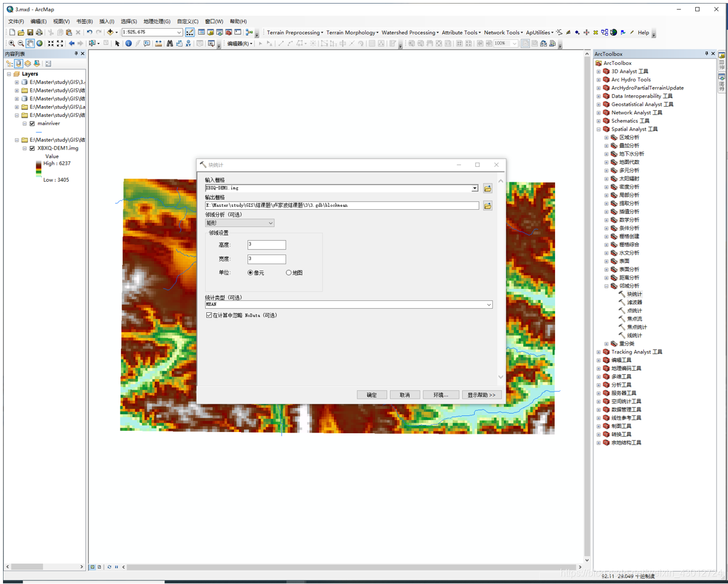Collapse the Layers data frame node
This screenshot has height=584, width=728.
[8, 74]
